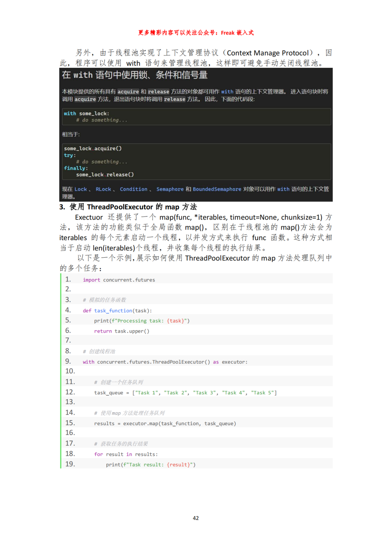
Task: Open the Lock link in the dark panel
Action: [81, 189]
